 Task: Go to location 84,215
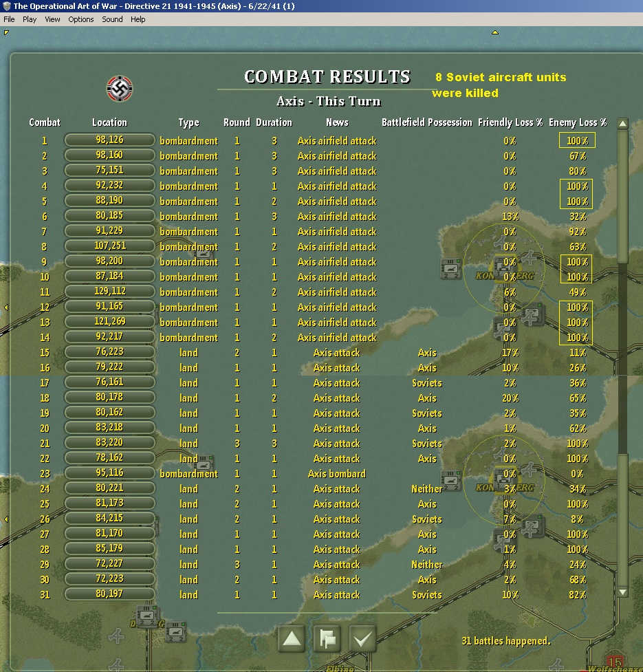109,519
